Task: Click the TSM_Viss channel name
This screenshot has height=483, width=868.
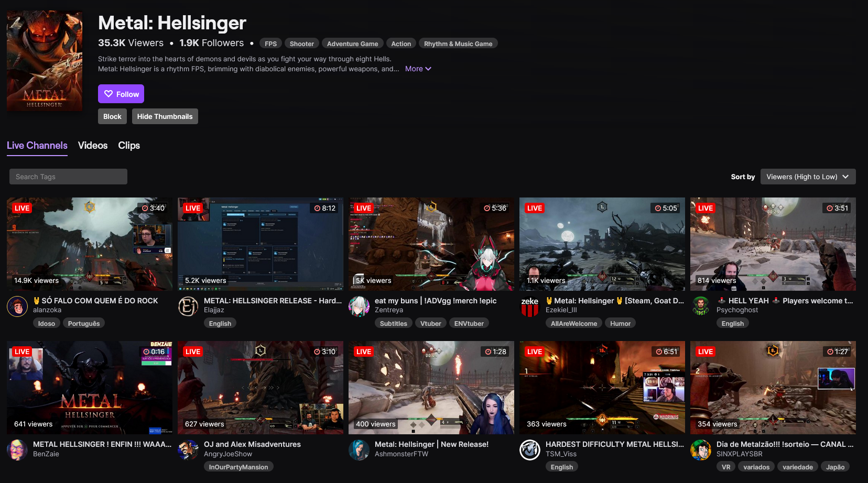Action: 561,454
